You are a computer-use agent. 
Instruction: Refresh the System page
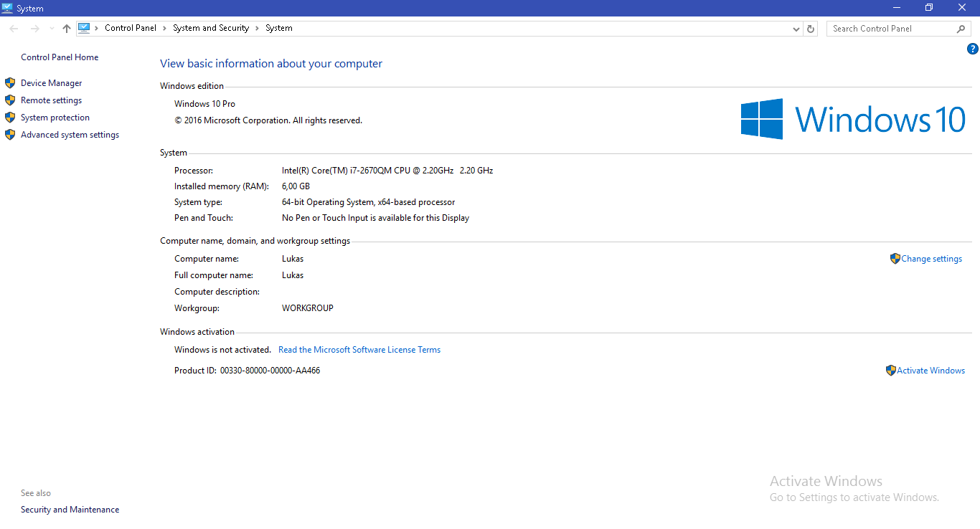811,29
